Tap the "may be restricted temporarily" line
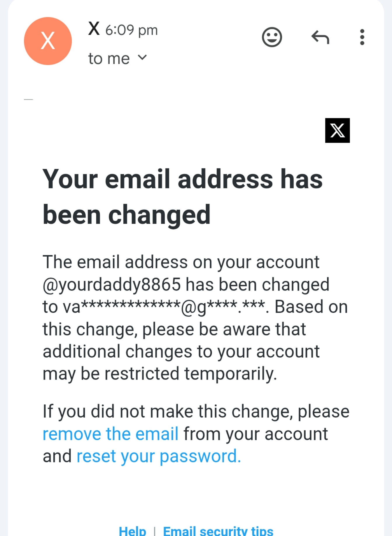The width and height of the screenshot is (392, 536). (x=160, y=374)
